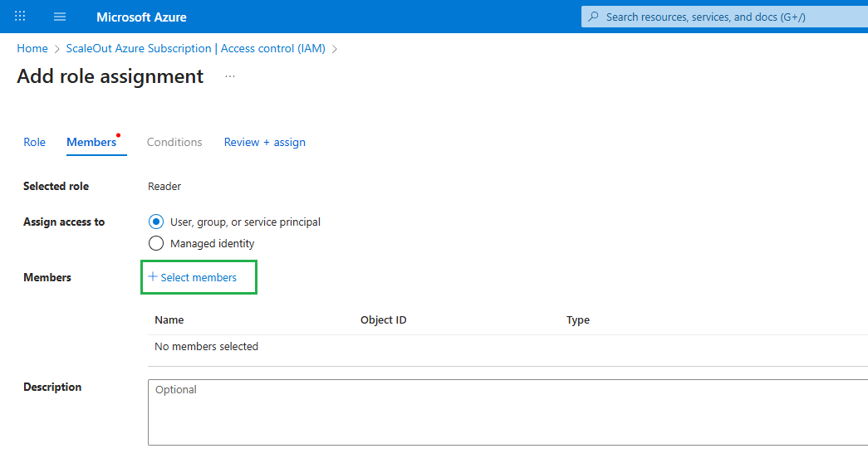Switch to the Conditions tab
Viewport: 868px width, 468px height.
coord(174,142)
